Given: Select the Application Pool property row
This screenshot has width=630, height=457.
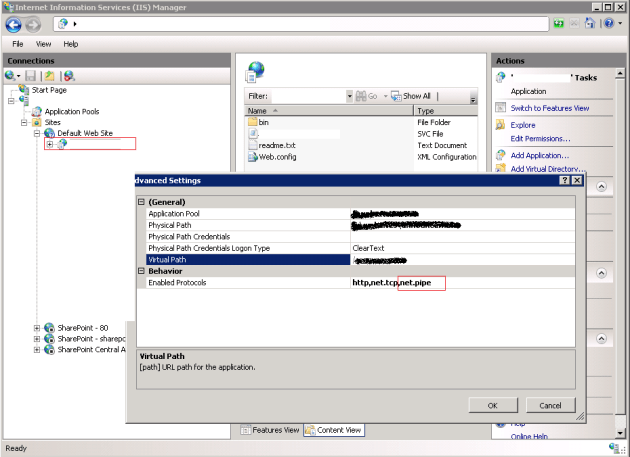Looking at the screenshot, I should pos(360,213).
